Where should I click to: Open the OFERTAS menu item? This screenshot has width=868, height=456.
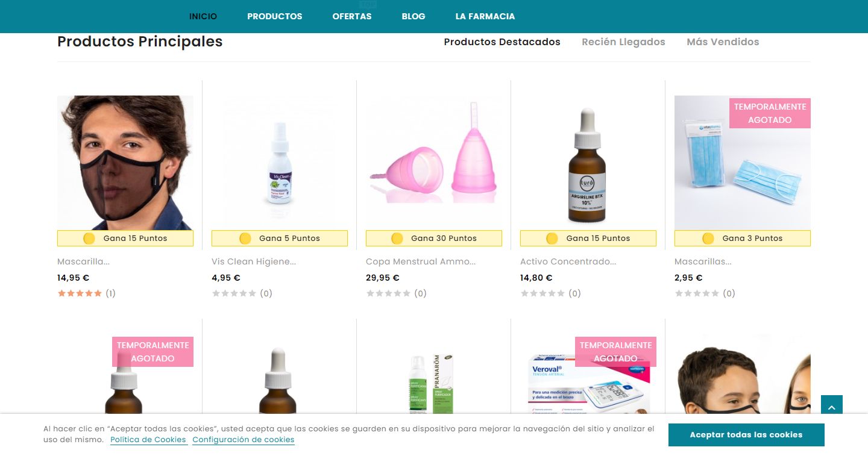352,16
